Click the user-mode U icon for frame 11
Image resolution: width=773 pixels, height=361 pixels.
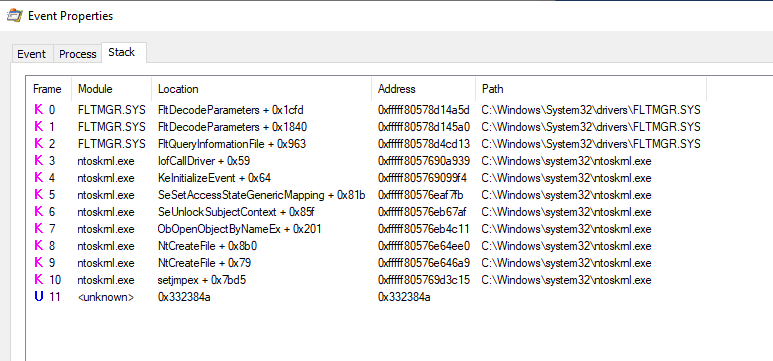pyautogui.click(x=38, y=297)
